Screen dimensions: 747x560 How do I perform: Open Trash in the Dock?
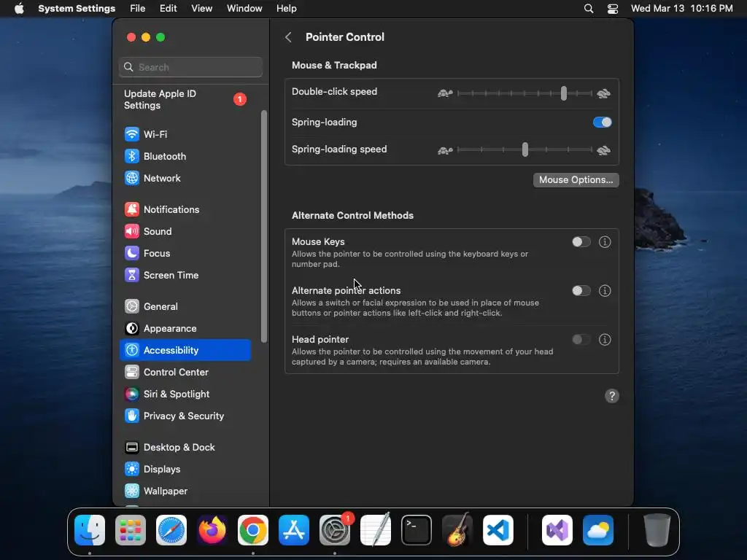click(657, 530)
